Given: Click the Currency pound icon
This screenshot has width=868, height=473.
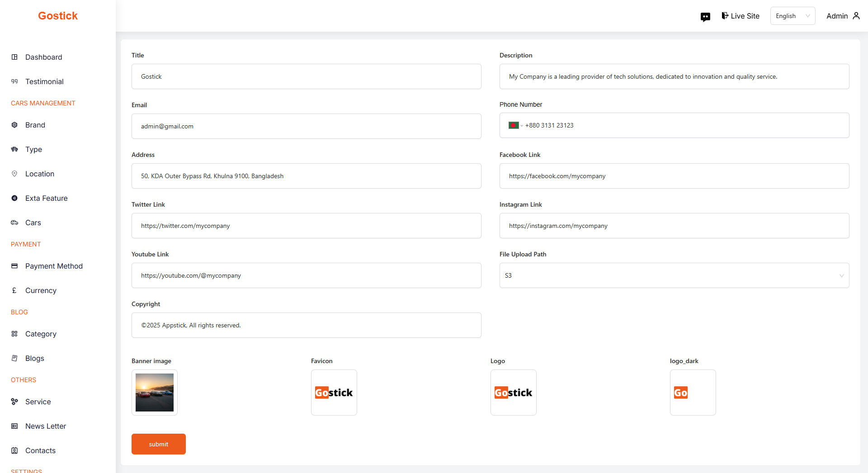Looking at the screenshot, I should coord(14,290).
